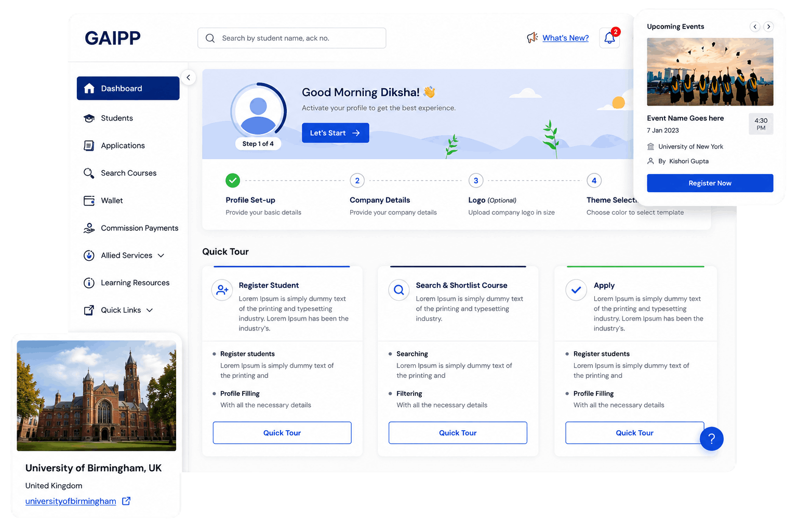Click the GAIPP logo
Image resolution: width=798 pixels, height=532 pixels.
113,38
